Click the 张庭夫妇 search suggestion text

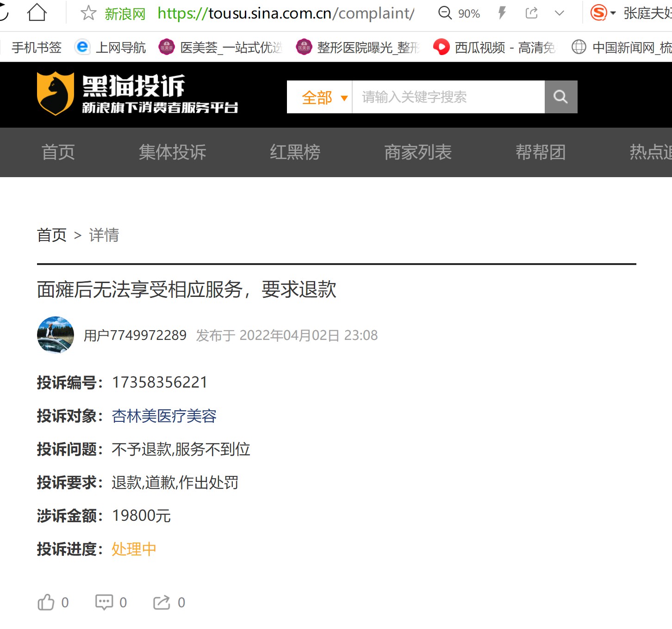point(647,13)
